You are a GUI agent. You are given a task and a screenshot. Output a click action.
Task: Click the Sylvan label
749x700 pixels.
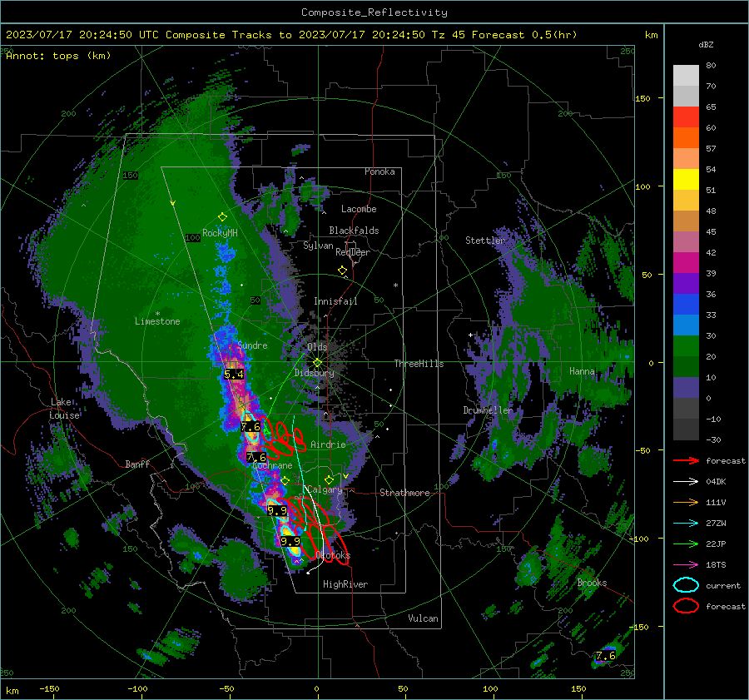[318, 246]
